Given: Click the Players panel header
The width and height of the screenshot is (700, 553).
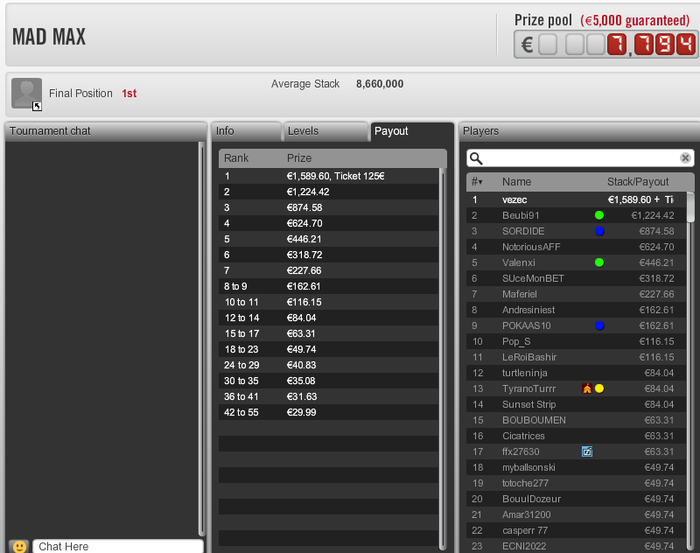Looking at the screenshot, I should coord(579,131).
